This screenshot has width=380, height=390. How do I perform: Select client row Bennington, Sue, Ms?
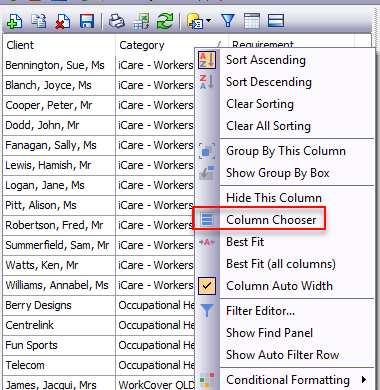pos(59,65)
